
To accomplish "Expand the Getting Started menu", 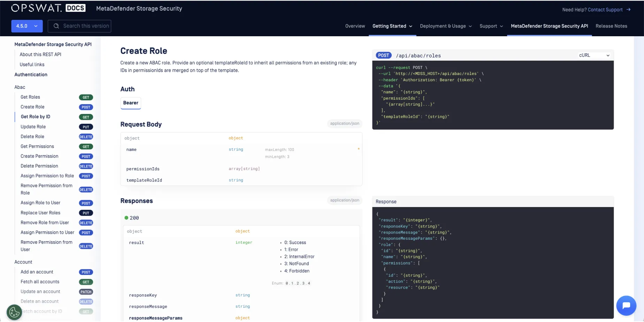I will [392, 26].
